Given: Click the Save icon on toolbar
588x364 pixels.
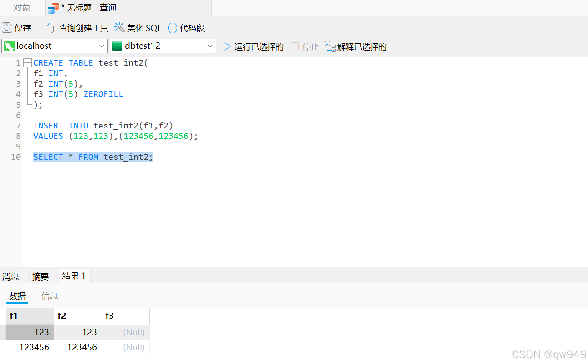Looking at the screenshot, I should pyautogui.click(x=7, y=27).
